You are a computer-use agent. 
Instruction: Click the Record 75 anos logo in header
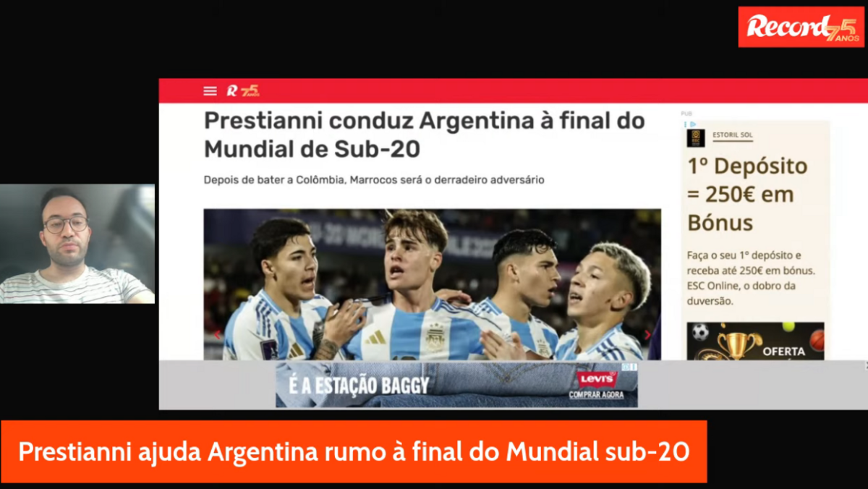[x=242, y=90]
